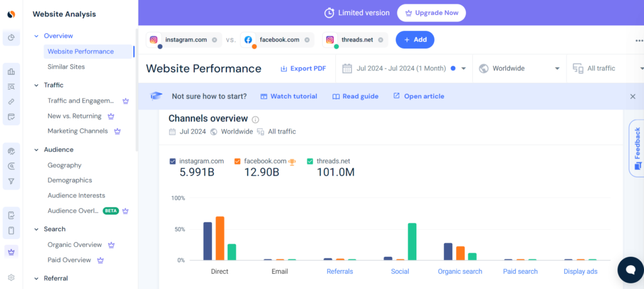Image resolution: width=644 pixels, height=289 pixels.
Task: Click the link chain icon in left rail
Action: pos(11,102)
